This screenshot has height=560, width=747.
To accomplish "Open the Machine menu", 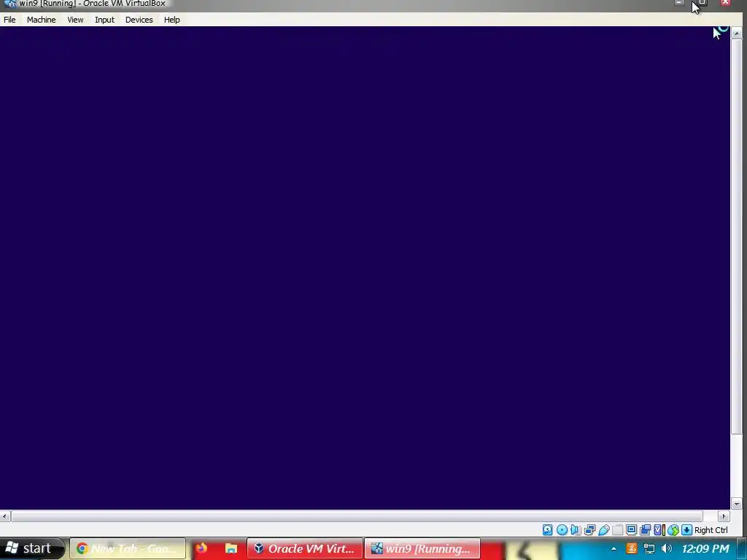I will pyautogui.click(x=41, y=20).
